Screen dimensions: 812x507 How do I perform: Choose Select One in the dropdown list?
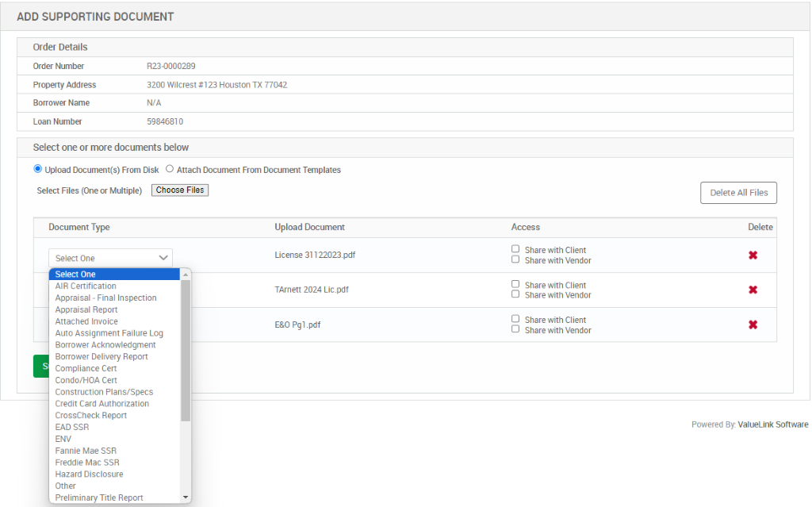[114, 275]
